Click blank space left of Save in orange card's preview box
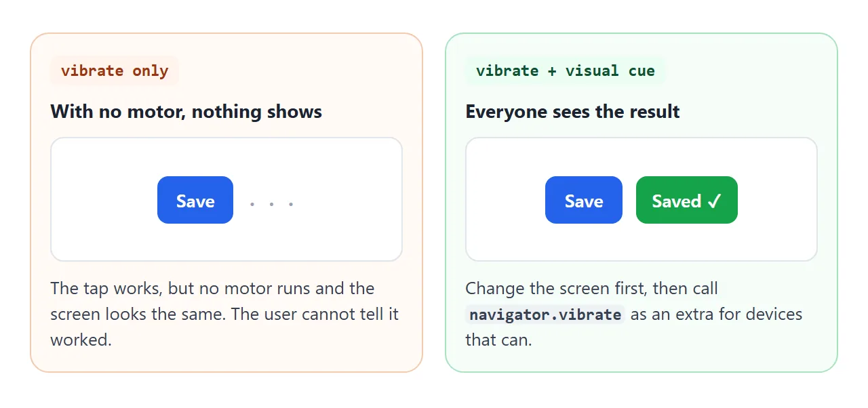The height and width of the screenshot is (408, 868). tap(104, 200)
